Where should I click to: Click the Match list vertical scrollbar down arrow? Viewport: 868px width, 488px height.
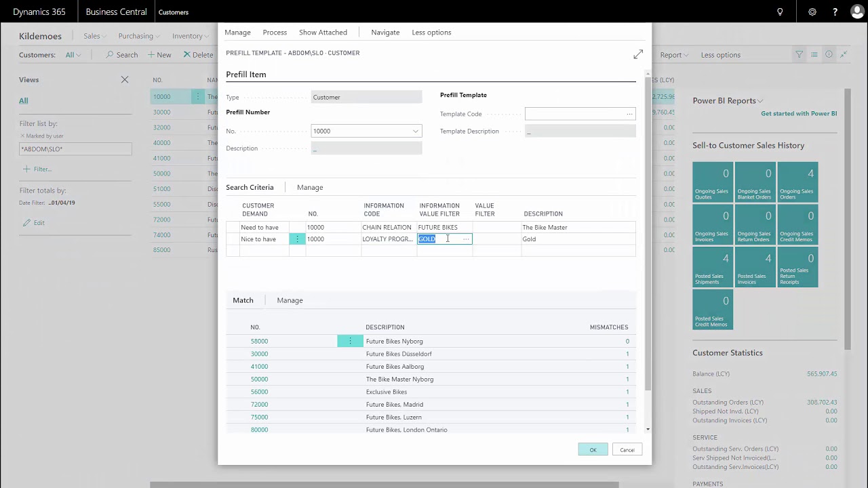click(648, 429)
